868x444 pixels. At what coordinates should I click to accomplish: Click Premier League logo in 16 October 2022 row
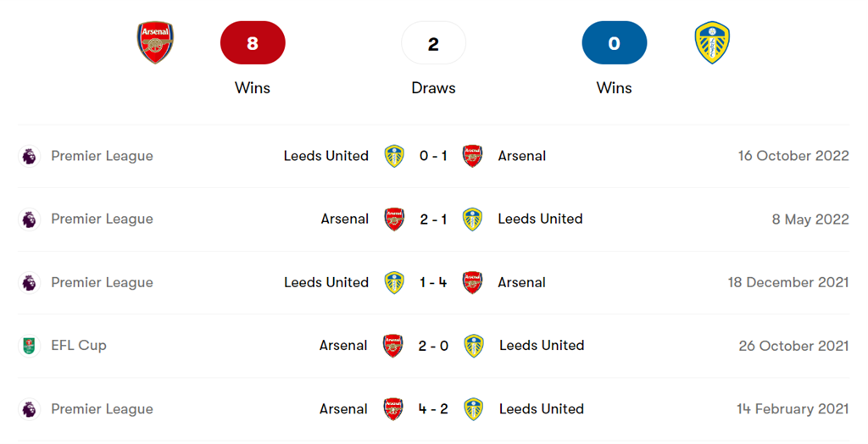30,156
